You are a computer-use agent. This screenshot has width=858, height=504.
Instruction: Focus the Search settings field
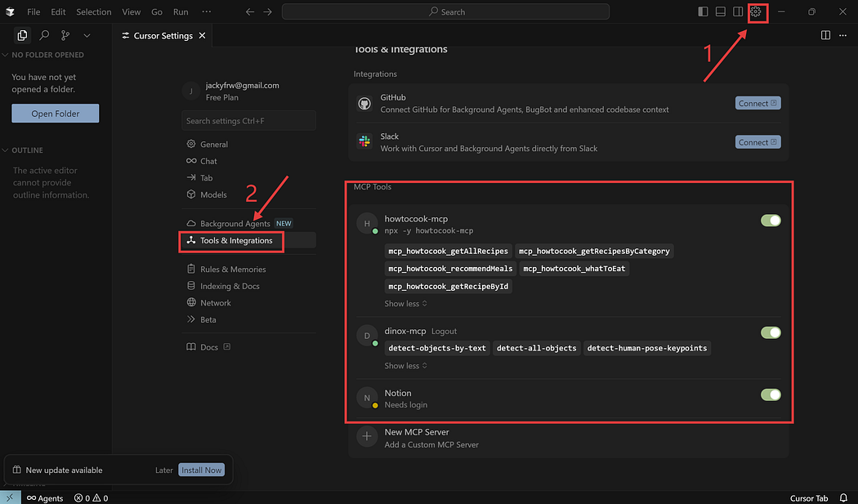click(x=248, y=120)
